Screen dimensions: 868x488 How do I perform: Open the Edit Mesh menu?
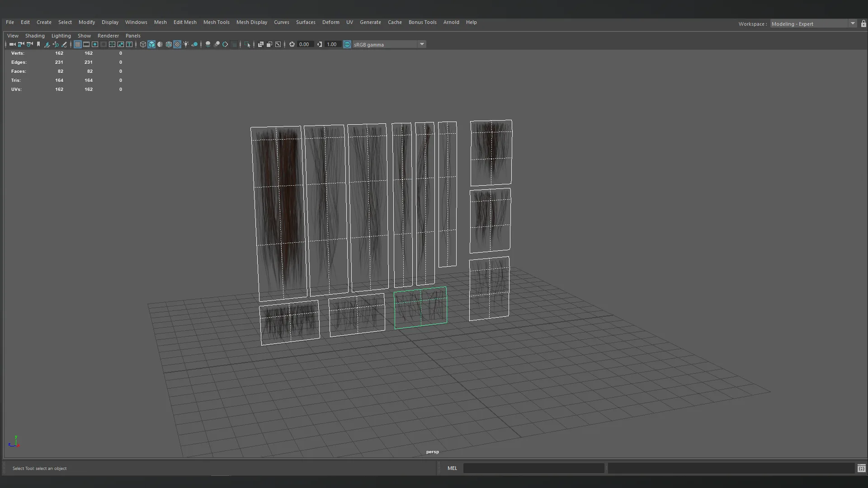point(185,22)
